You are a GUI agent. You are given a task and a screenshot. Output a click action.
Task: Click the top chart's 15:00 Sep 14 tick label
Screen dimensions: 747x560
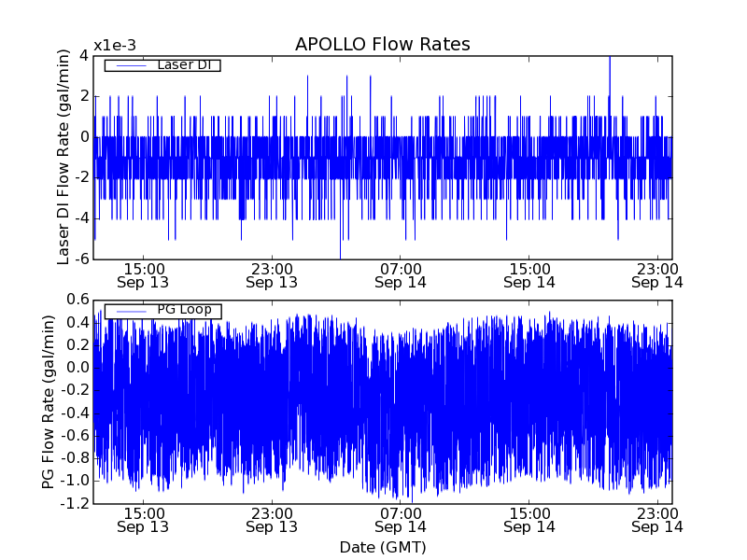[529, 275]
